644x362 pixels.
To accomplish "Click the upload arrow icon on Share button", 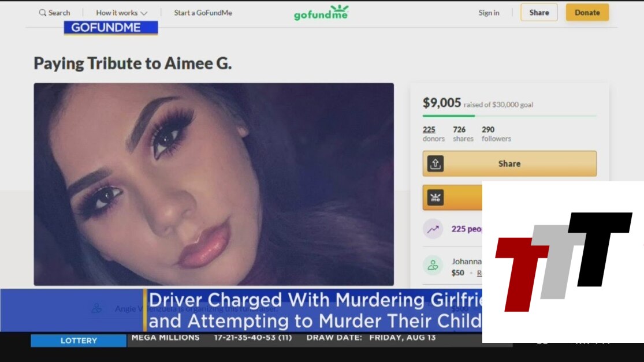I will [x=435, y=163].
